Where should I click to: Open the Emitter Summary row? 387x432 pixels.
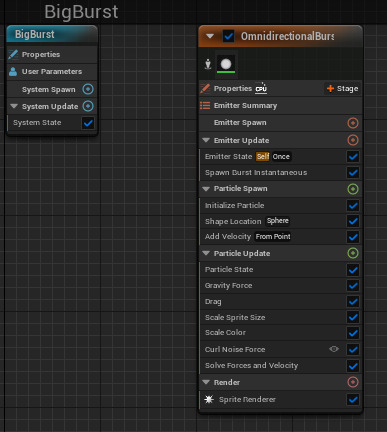point(280,106)
